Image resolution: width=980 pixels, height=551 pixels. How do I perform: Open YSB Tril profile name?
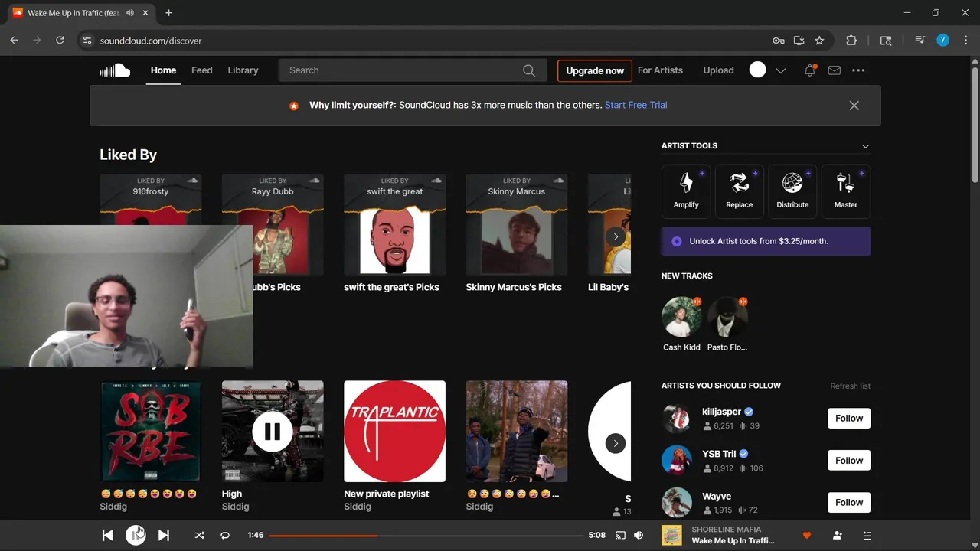pos(719,454)
